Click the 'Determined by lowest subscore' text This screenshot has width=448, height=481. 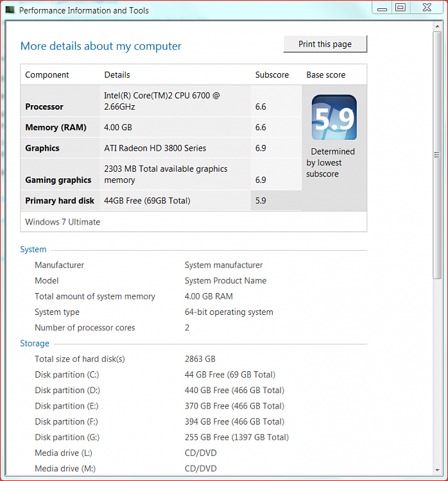tap(331, 163)
